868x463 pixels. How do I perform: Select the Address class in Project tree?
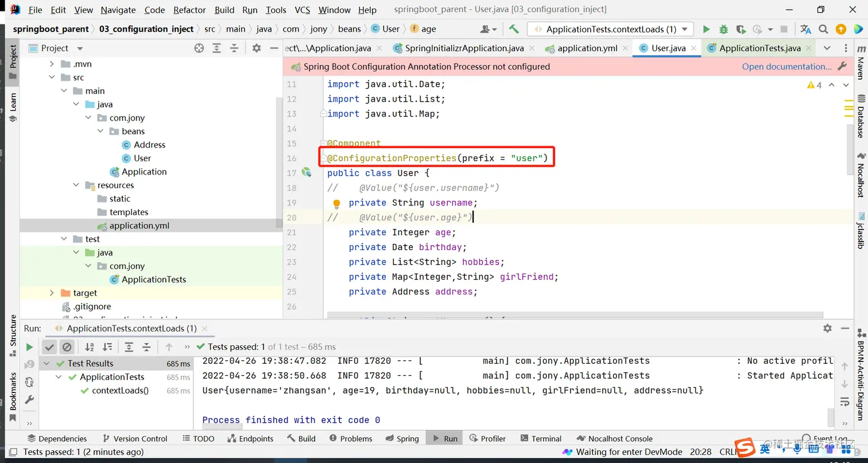[149, 145]
